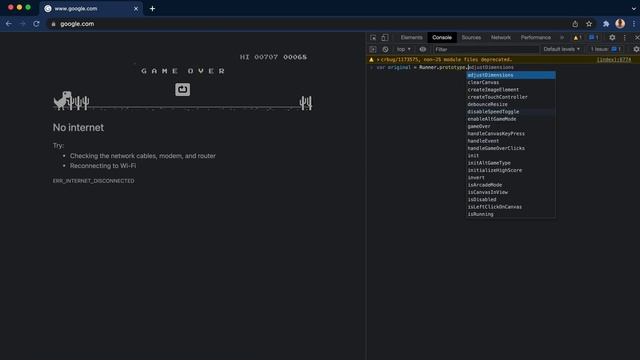Switch to the Elements tab

pyautogui.click(x=411, y=38)
